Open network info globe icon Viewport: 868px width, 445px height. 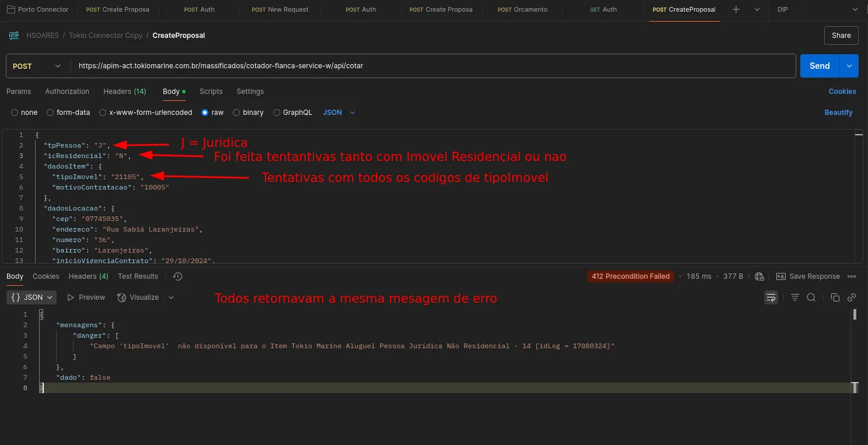click(759, 276)
